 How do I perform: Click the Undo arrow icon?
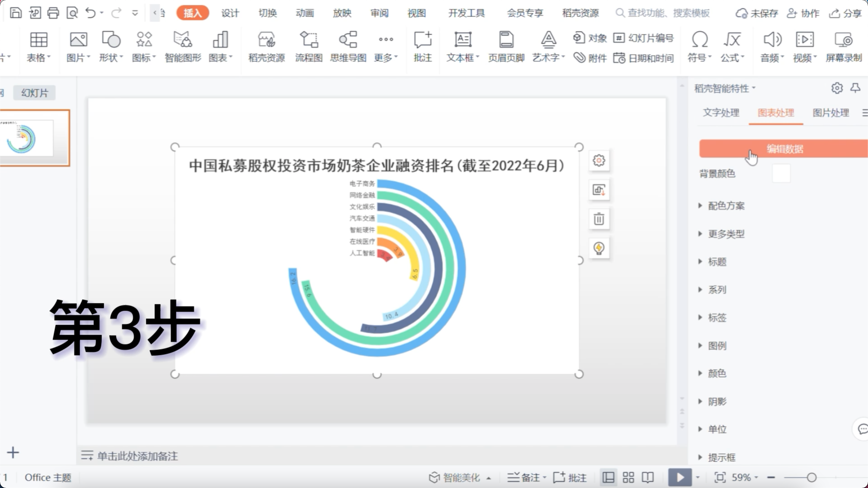(91, 13)
